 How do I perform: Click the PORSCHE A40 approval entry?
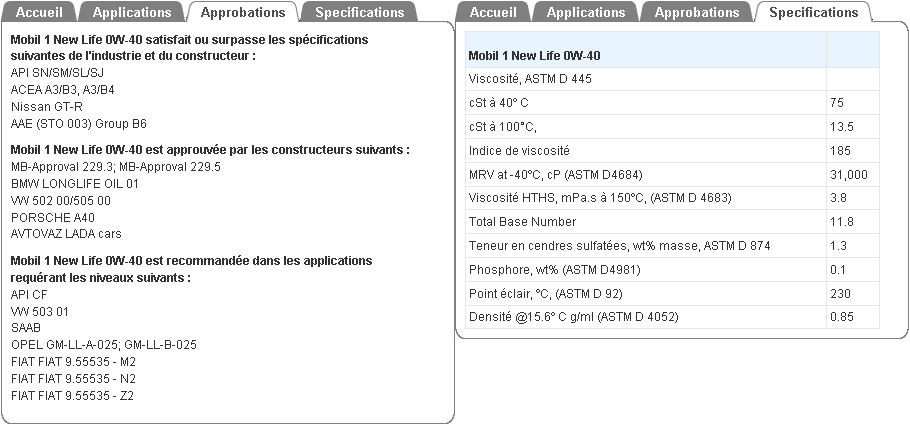pyautogui.click(x=53, y=216)
